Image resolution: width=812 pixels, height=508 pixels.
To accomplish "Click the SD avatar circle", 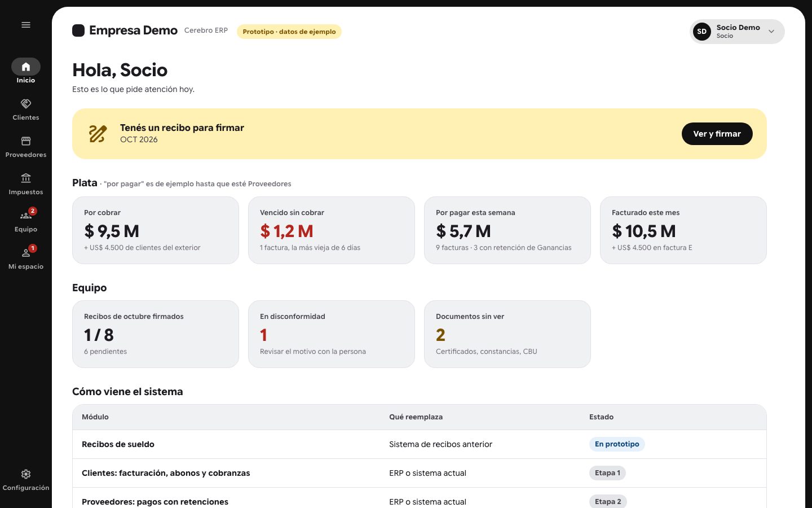I will (x=702, y=32).
